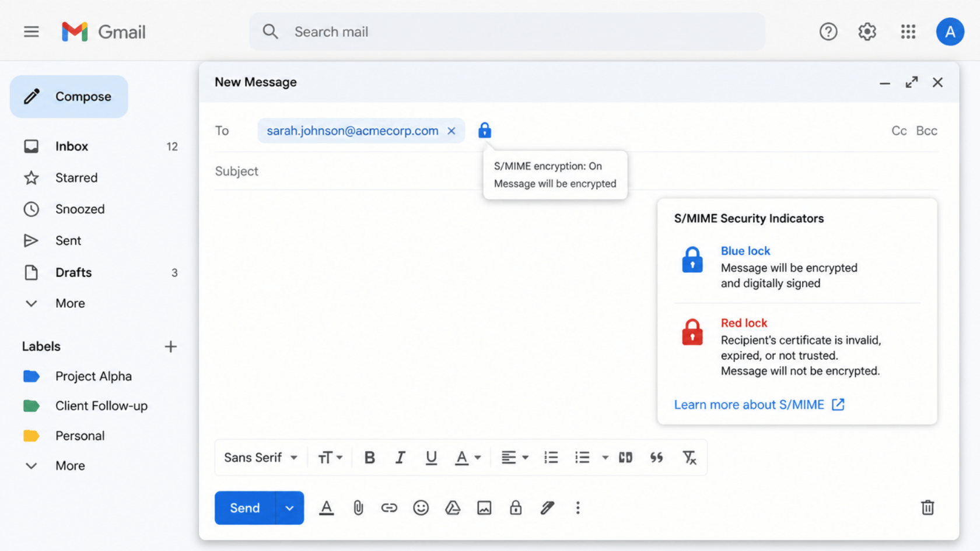Insert a link

point(389,508)
